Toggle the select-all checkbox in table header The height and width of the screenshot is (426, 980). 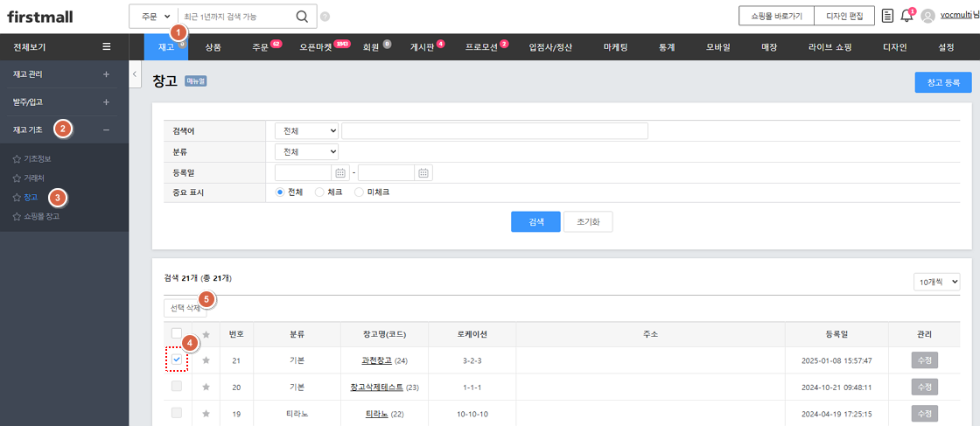(177, 333)
